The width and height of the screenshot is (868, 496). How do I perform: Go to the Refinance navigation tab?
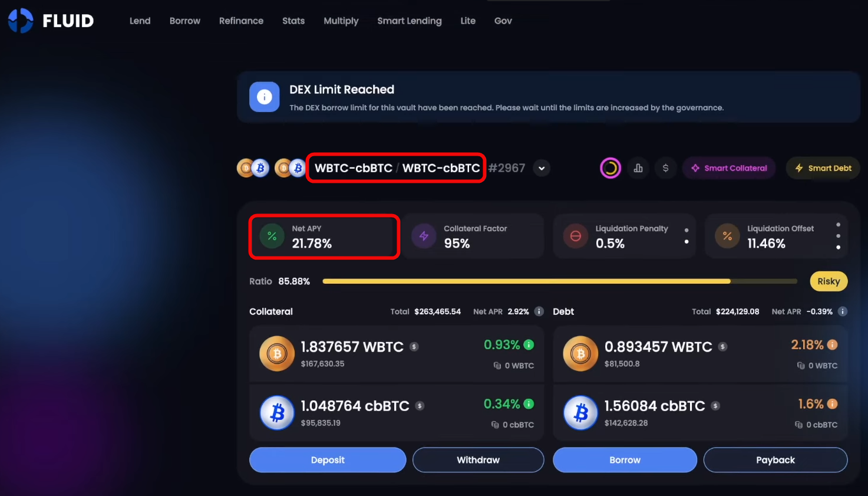(x=241, y=21)
